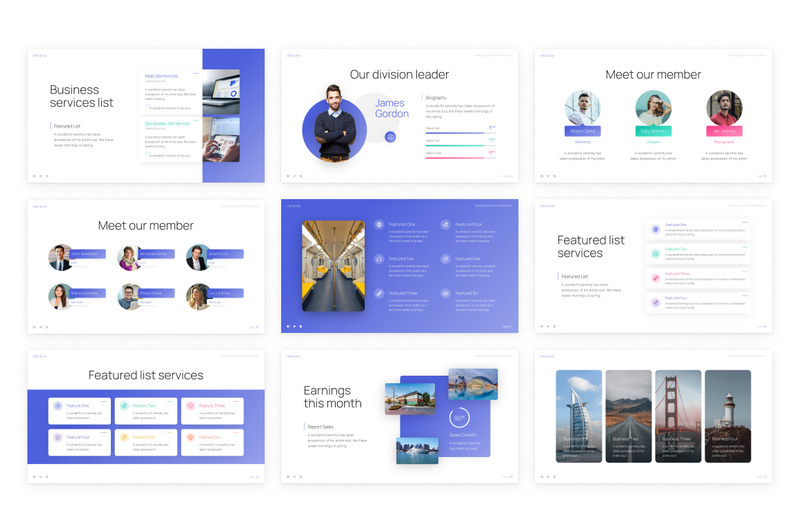
Task: Click the Feature Six white card
Action: [212, 442]
